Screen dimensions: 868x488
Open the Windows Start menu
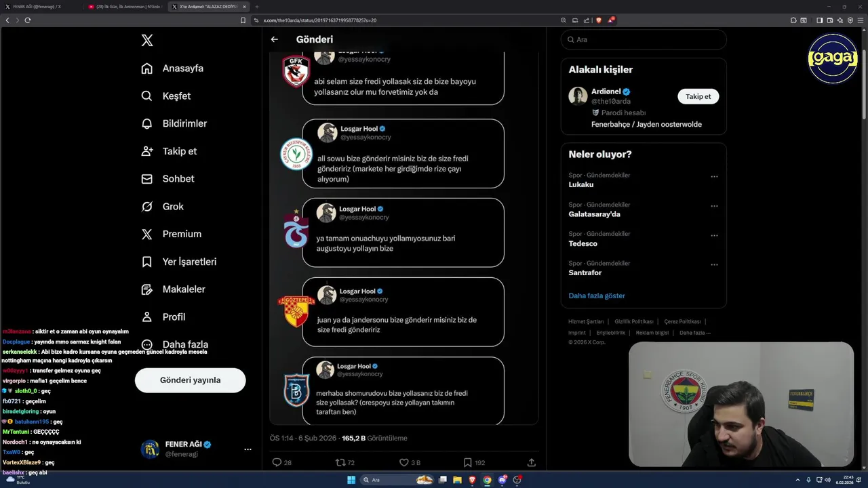(x=351, y=480)
